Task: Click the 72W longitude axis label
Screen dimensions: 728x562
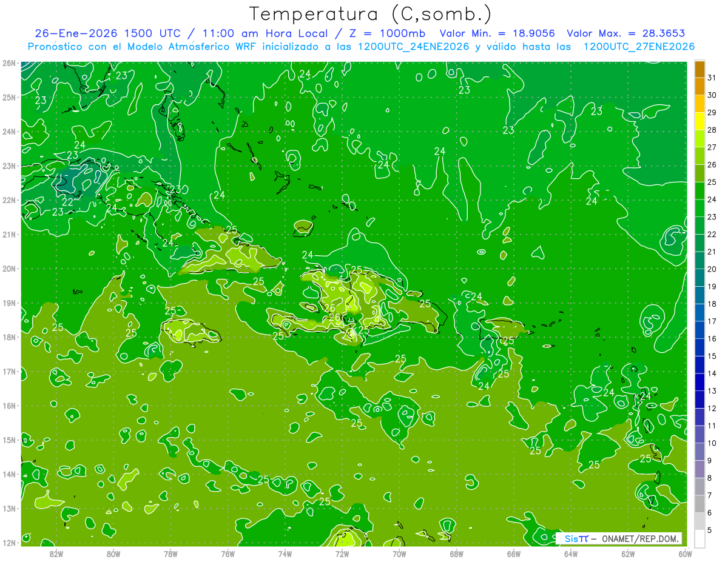Action: 342,553
